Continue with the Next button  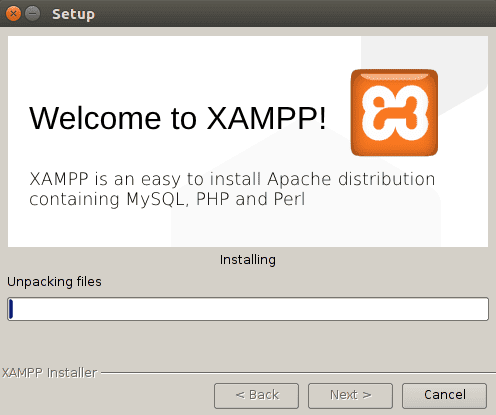351,396
